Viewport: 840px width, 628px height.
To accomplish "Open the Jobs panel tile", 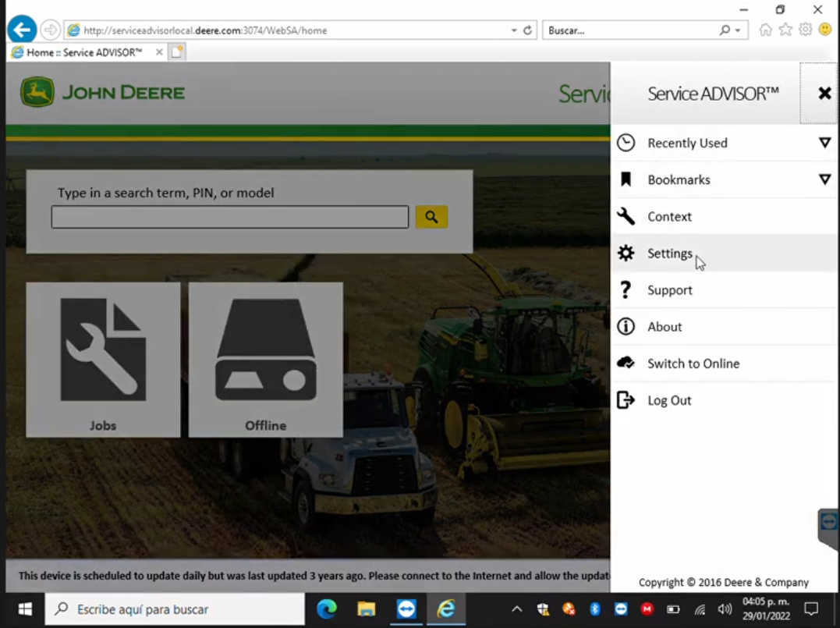I will click(x=102, y=359).
